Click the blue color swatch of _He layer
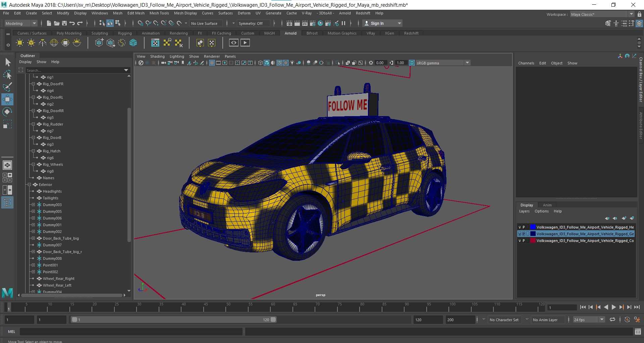The height and width of the screenshot is (343, 644). [533, 227]
